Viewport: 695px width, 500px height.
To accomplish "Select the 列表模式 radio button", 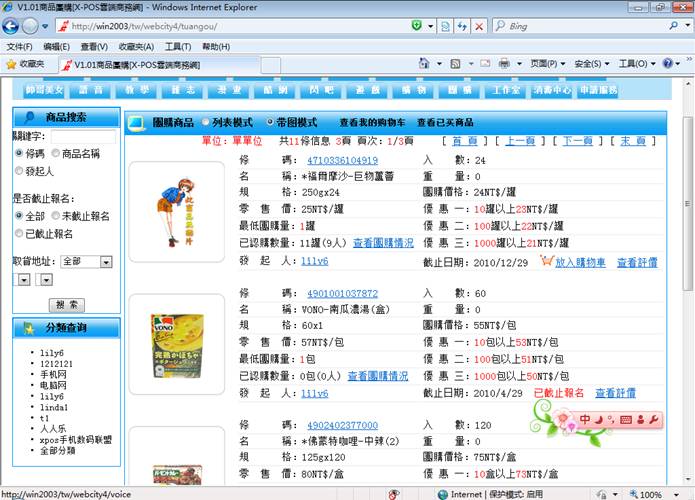I will [x=206, y=122].
